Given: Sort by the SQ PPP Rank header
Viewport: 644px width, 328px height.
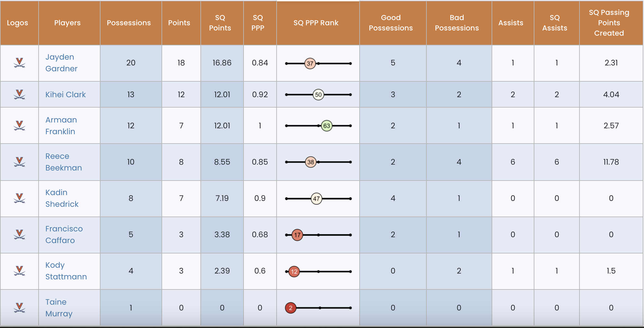Looking at the screenshot, I should pos(316,23).
